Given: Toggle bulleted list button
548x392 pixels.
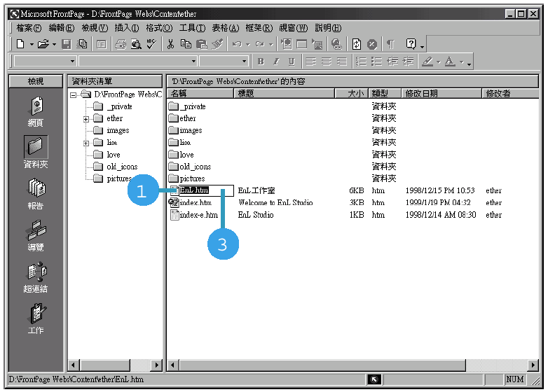Looking at the screenshot, I should 376,62.
